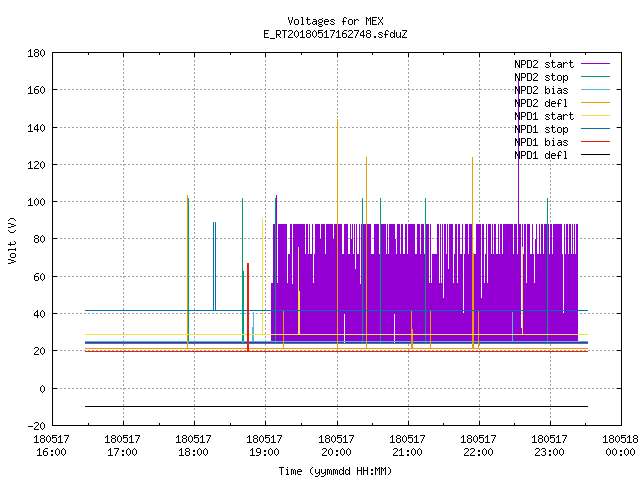This screenshot has height=480, width=640.
Task: Click the y-axis tick label 0
Action: (x=42, y=389)
